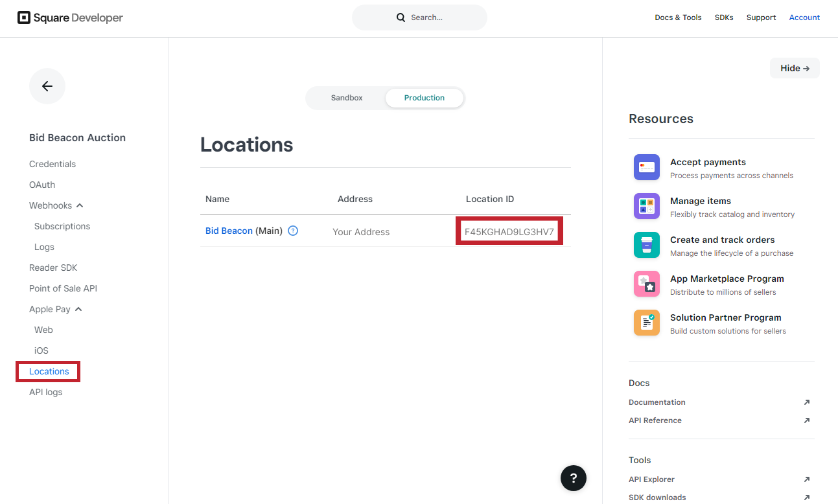Click the Accept payments icon
The image size is (838, 504).
(x=647, y=167)
